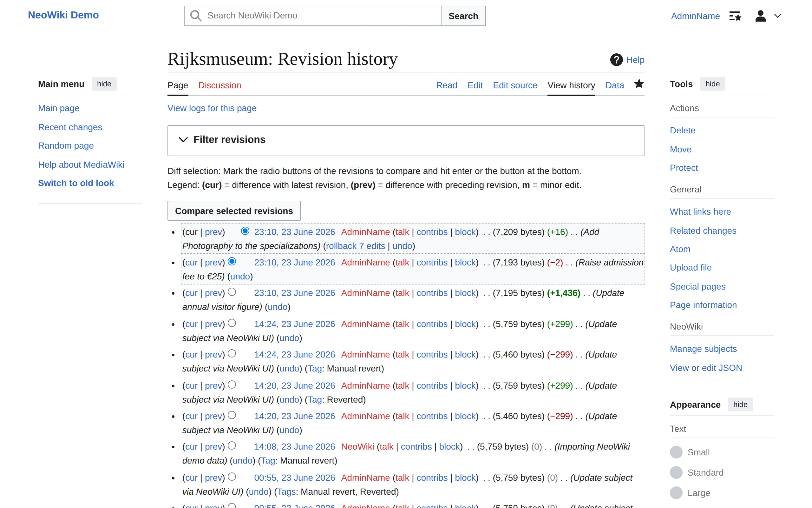
Task: Expand the user menu chevron
Action: (x=777, y=16)
